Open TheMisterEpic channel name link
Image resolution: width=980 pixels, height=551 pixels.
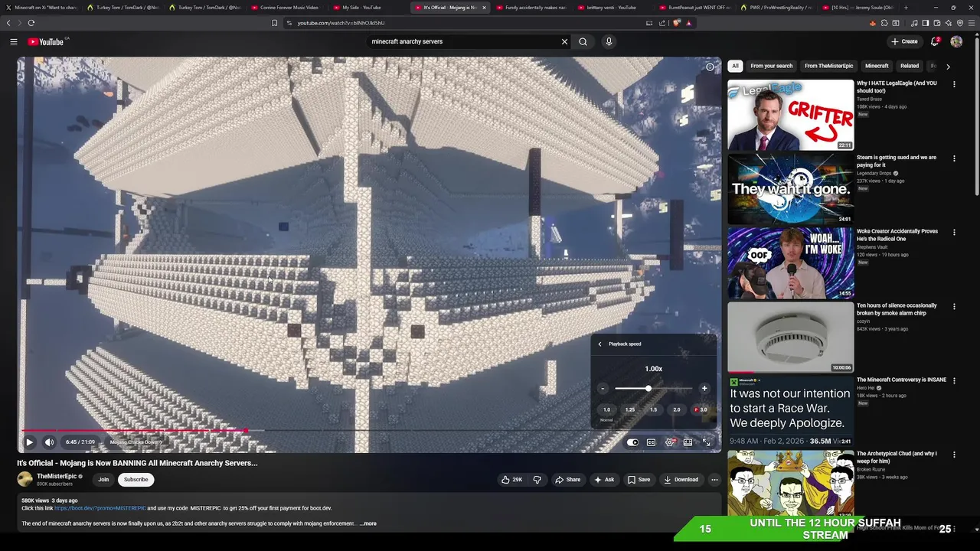57,476
